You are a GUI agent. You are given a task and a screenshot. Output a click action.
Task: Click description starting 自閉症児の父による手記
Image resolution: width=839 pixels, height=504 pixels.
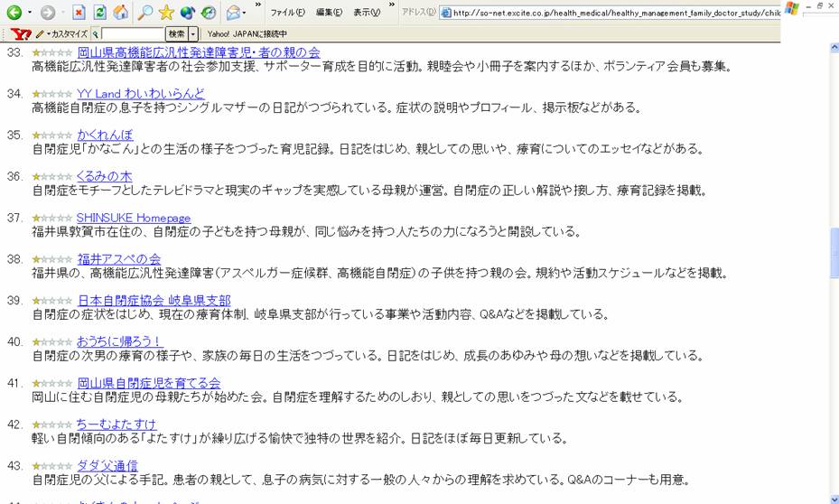click(x=360, y=480)
